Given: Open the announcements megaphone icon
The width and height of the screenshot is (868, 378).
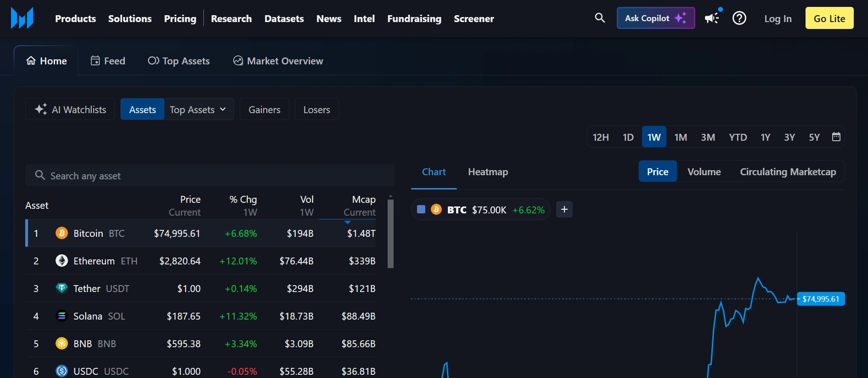Looking at the screenshot, I should (712, 18).
